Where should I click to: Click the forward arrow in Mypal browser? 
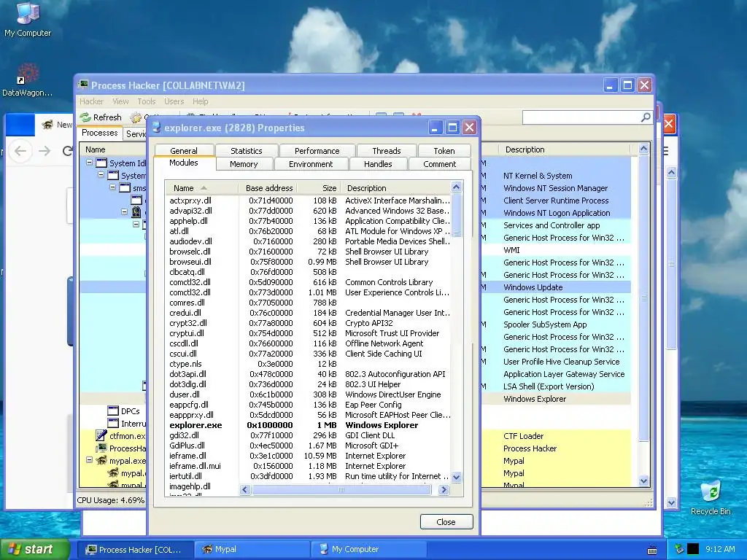coord(44,151)
